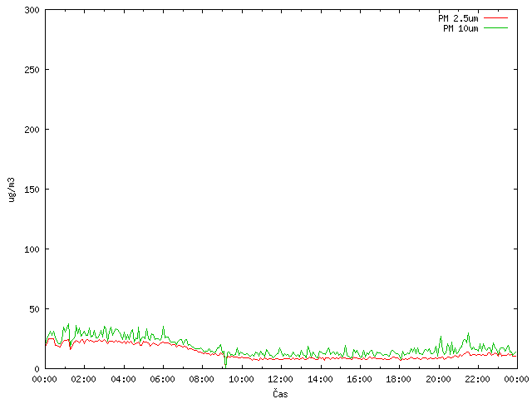The image size is (532, 399).
Task: Click the x-axis tick label 04:00
Action: click(x=123, y=379)
